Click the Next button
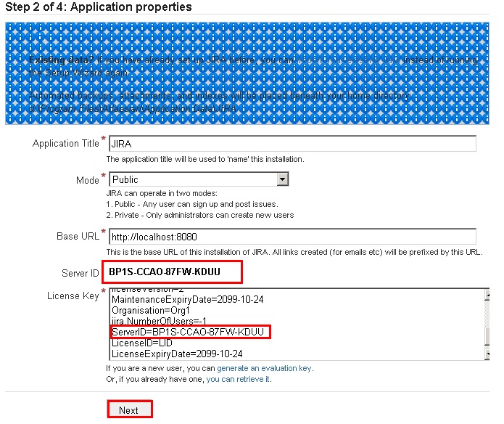 130,410
